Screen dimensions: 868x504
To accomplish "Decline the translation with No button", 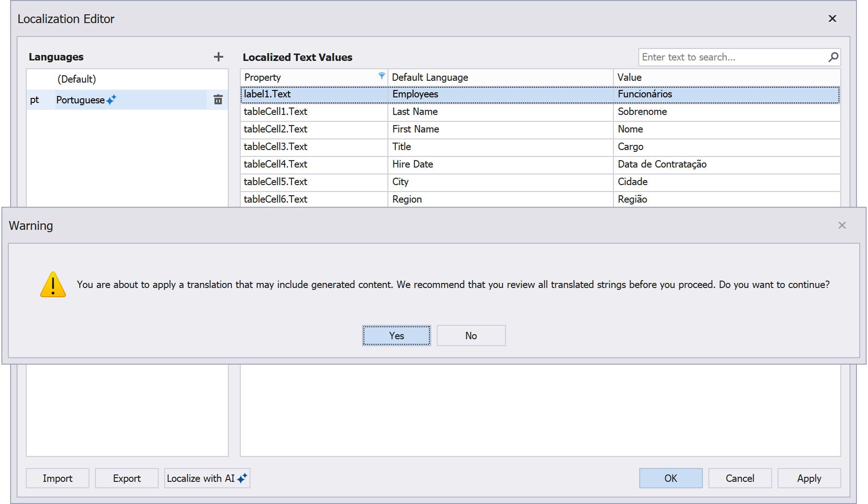I will click(471, 336).
